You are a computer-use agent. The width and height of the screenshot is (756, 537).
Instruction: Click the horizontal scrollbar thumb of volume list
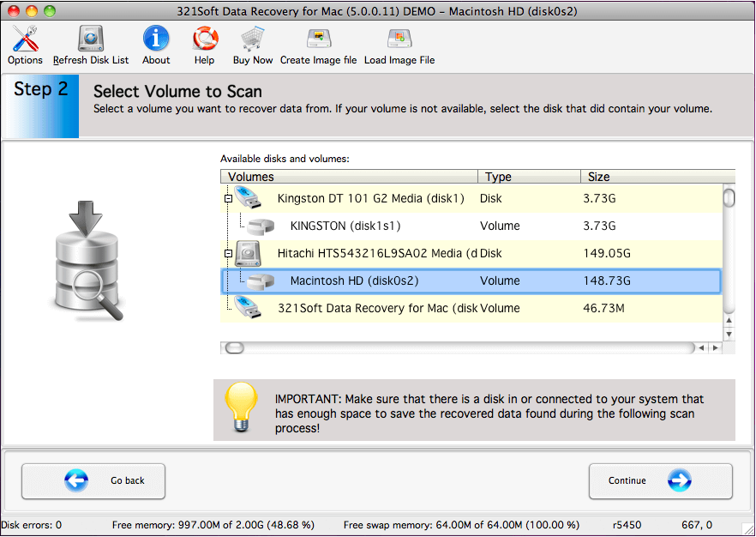pyautogui.click(x=235, y=348)
